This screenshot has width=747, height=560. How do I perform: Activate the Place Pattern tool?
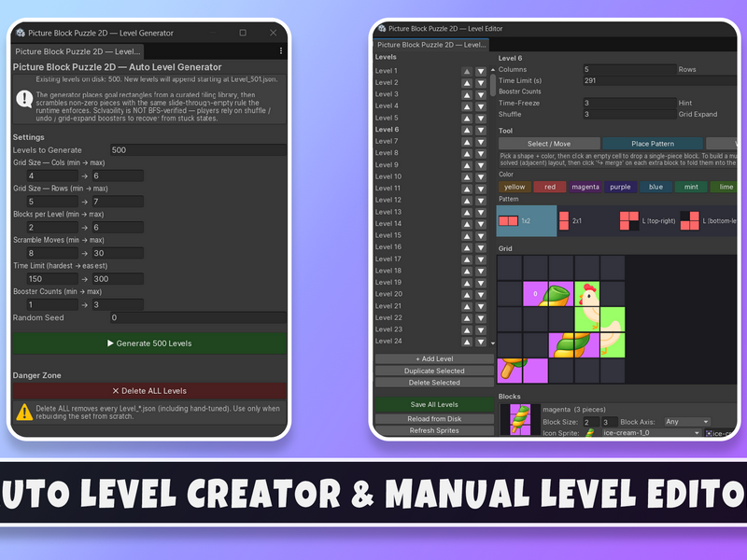[x=653, y=144]
